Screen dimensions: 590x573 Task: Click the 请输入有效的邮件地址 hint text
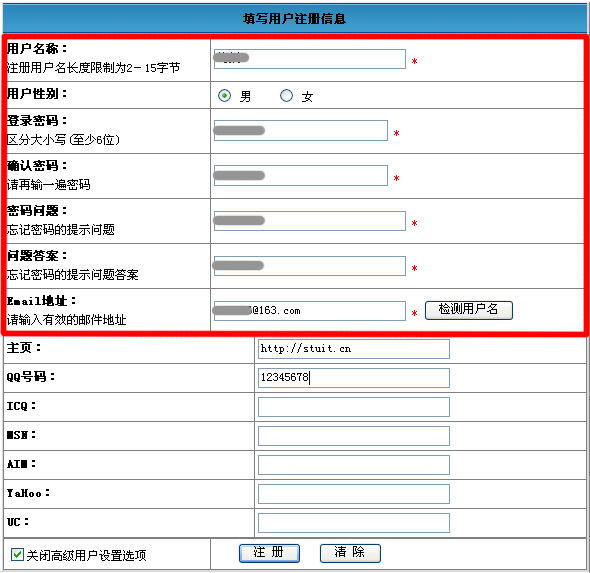pyautogui.click(x=67, y=319)
